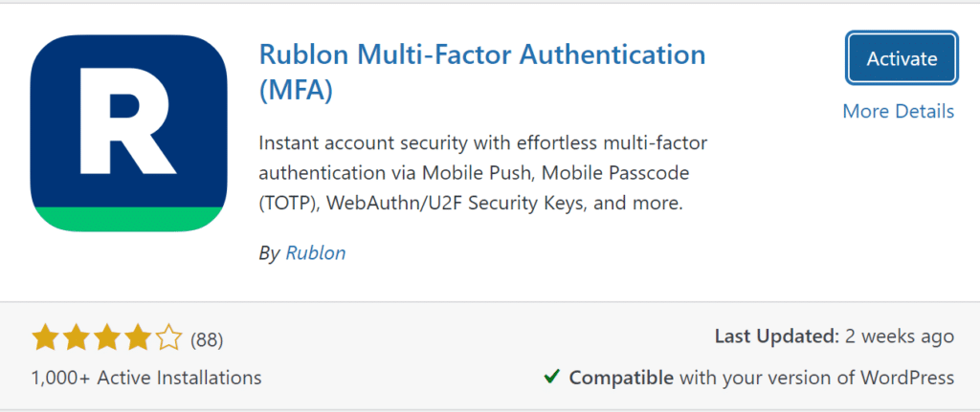Click the white R letter in logo
This screenshot has width=980, height=412.
126,120
